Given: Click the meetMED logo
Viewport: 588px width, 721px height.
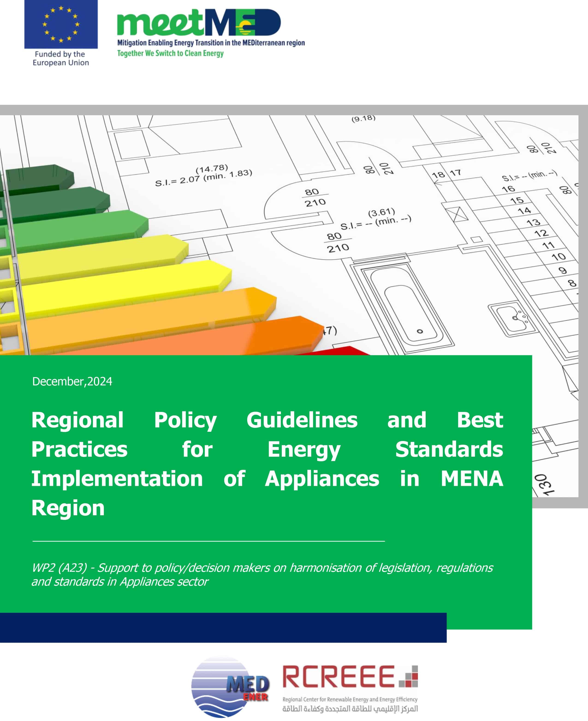Looking at the screenshot, I should tap(199, 22).
